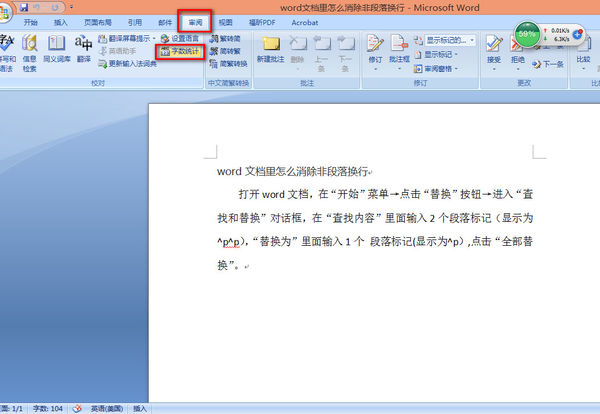Click the 字数: 104 status bar entry
600x414 pixels.
click(48, 409)
